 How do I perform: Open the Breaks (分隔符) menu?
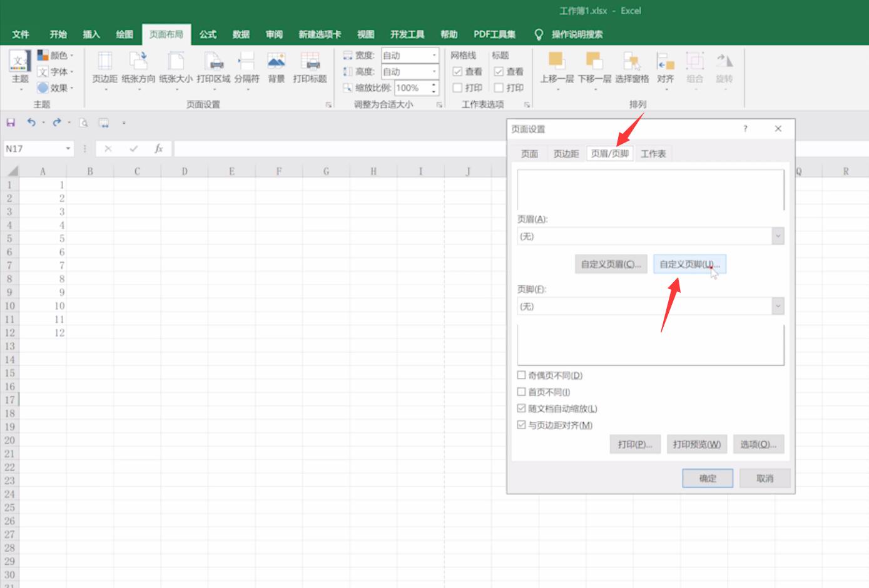point(246,70)
